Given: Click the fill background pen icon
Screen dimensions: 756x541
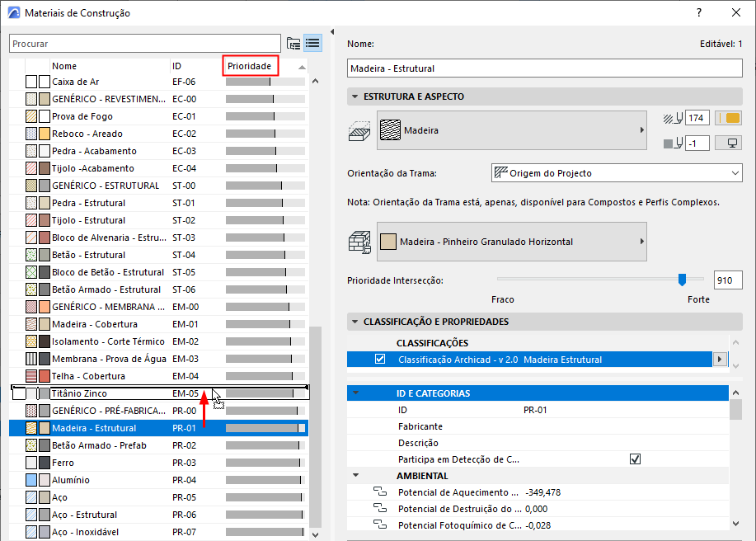Looking at the screenshot, I should tap(673, 143).
